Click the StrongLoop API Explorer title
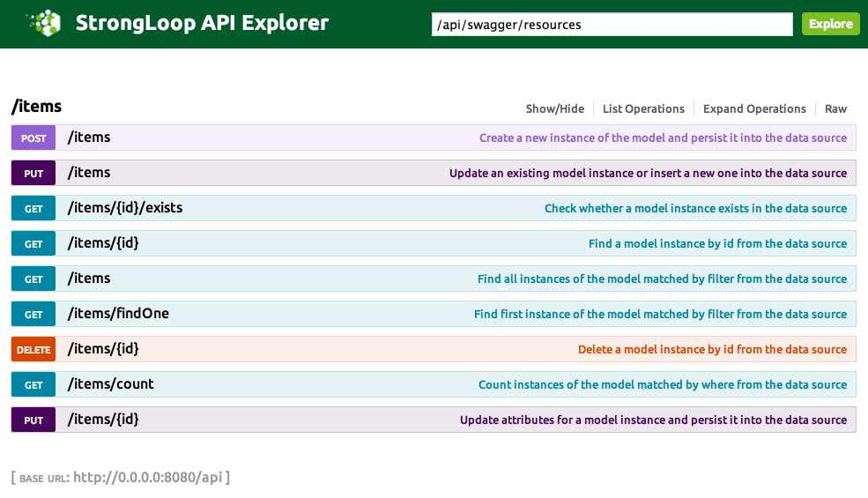The height and width of the screenshot is (498, 868). 202,23
